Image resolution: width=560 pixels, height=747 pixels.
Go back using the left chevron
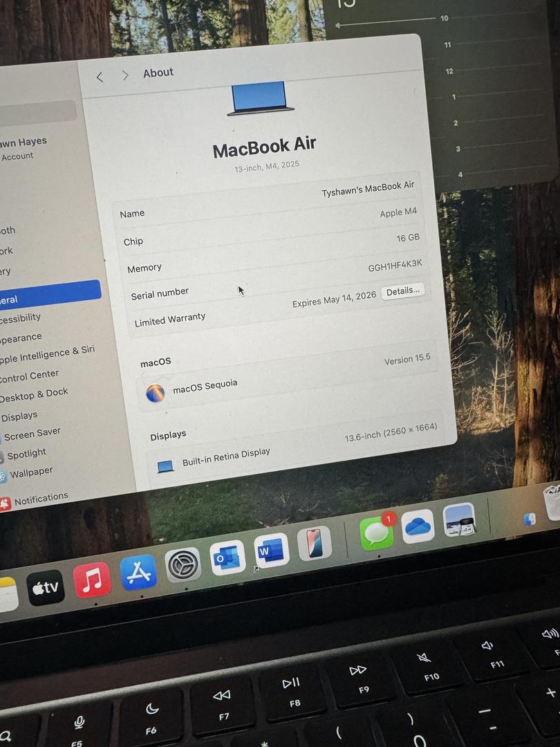click(x=100, y=77)
